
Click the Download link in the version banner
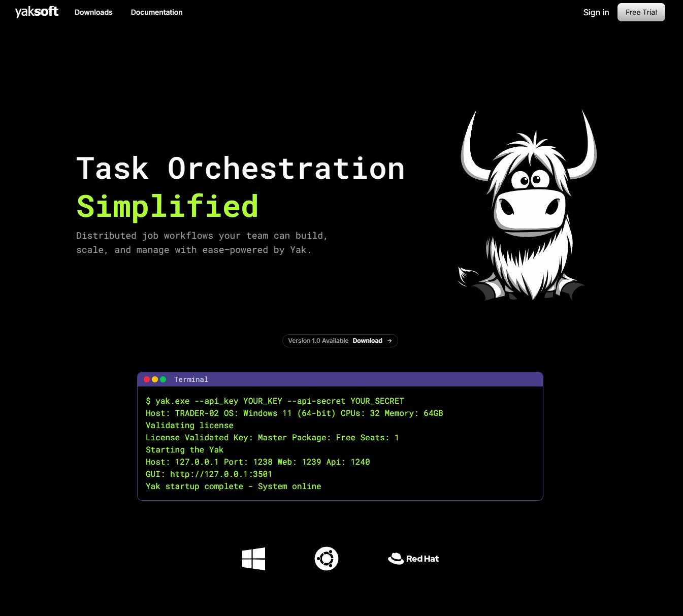(x=367, y=341)
